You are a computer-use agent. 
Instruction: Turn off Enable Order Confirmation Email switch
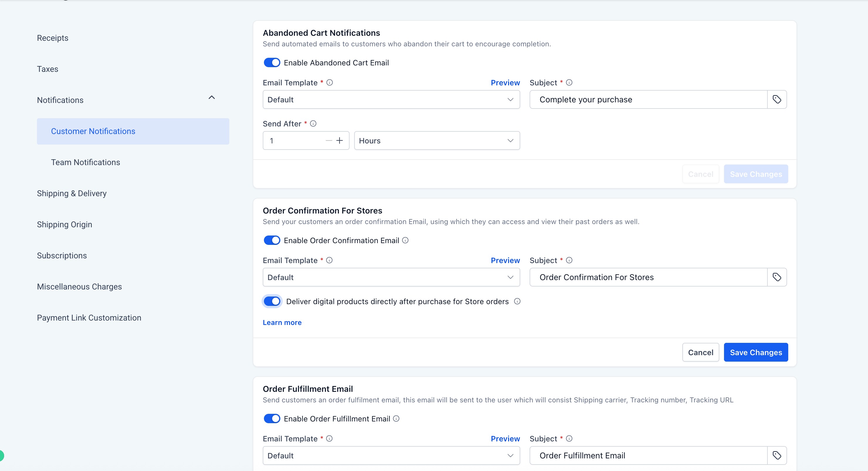(x=272, y=240)
